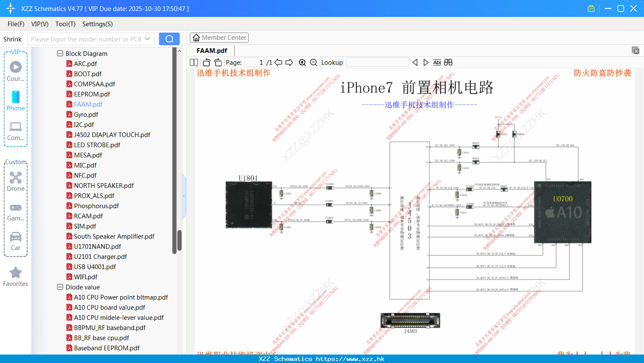Open Baseband EEPROM.pdf
The height and width of the screenshot is (363, 644).
coord(107,348)
